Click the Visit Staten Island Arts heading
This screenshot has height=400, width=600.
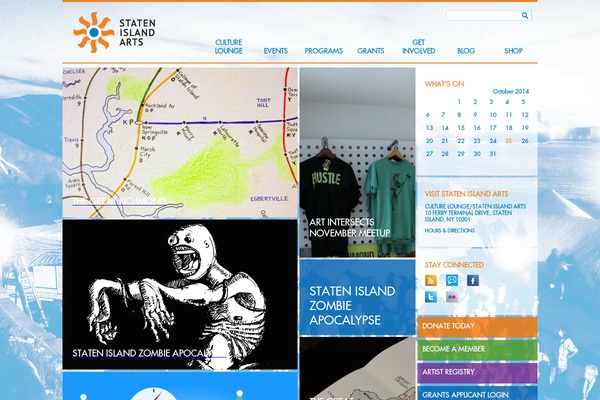click(x=466, y=194)
